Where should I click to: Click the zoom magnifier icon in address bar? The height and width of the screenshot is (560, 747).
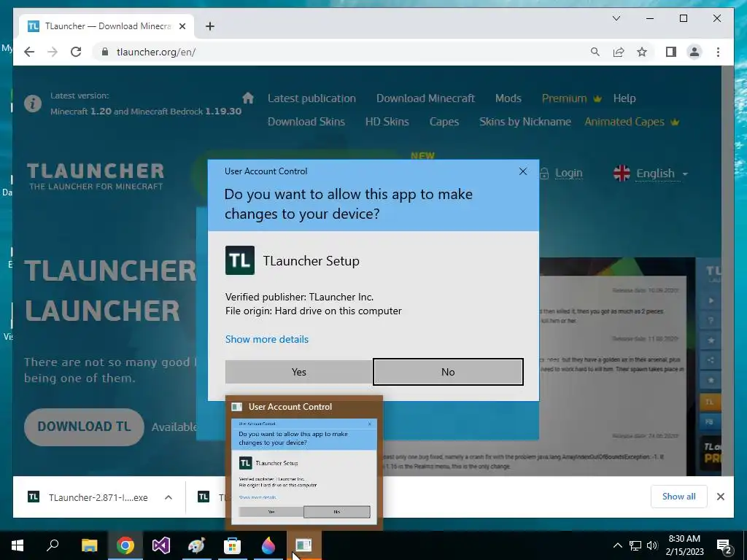(595, 52)
